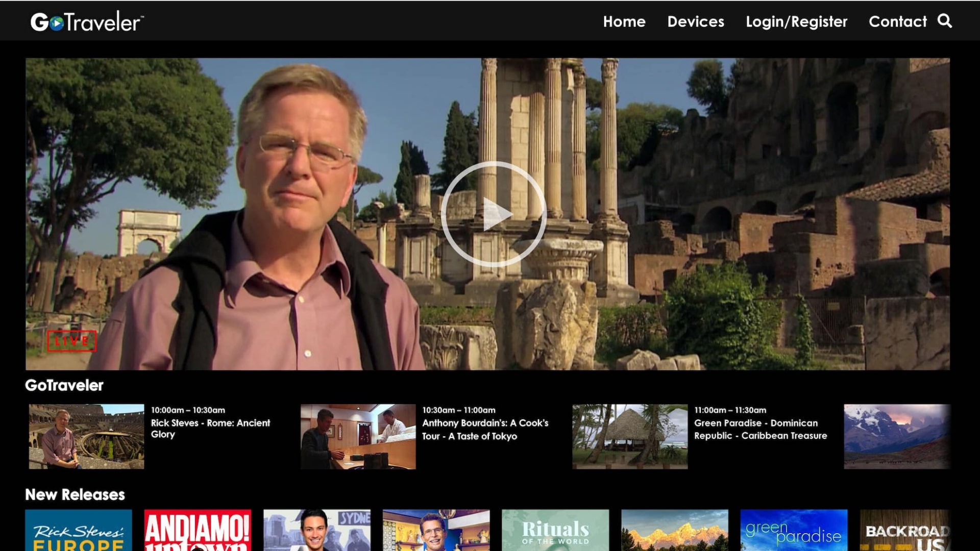Open Rick Steves Rome schedule thumbnail
This screenshot has width=980, height=551.
[x=86, y=436]
